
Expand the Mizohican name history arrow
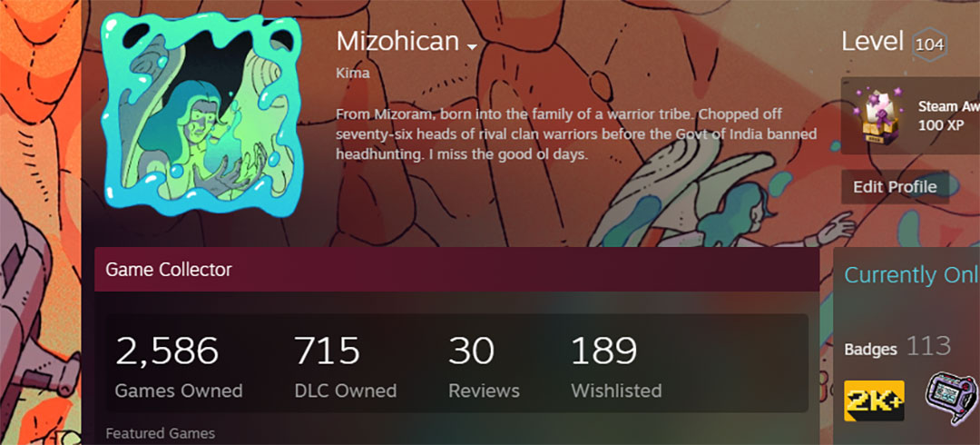[472, 47]
